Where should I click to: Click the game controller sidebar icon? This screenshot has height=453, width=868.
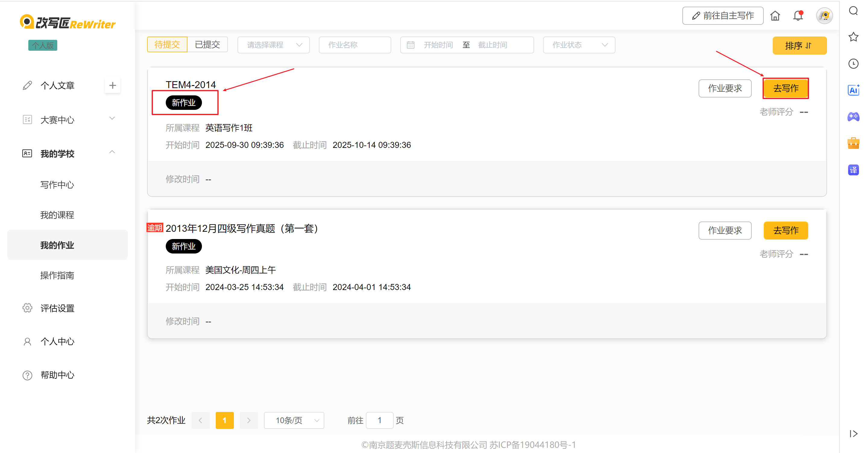853,117
